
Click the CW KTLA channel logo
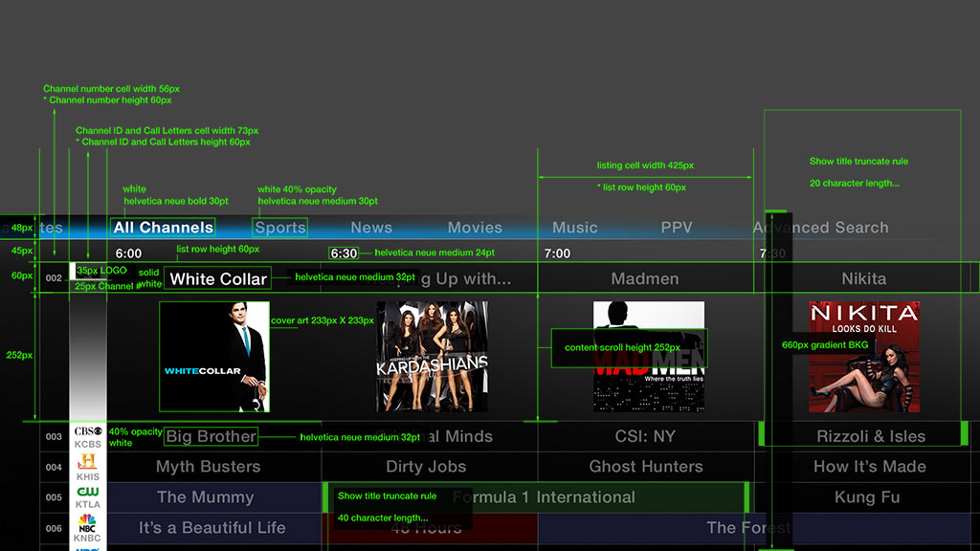[87, 492]
